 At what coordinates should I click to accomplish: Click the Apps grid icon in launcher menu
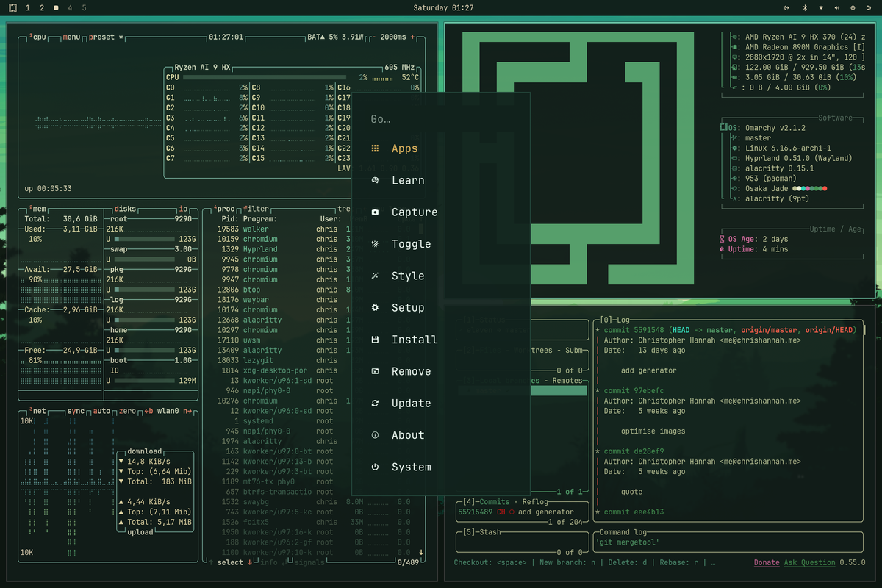[375, 148]
